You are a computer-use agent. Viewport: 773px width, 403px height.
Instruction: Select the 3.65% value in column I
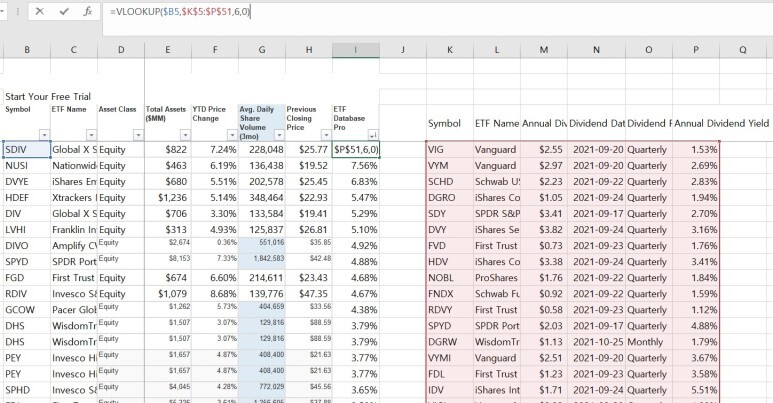[x=356, y=390]
